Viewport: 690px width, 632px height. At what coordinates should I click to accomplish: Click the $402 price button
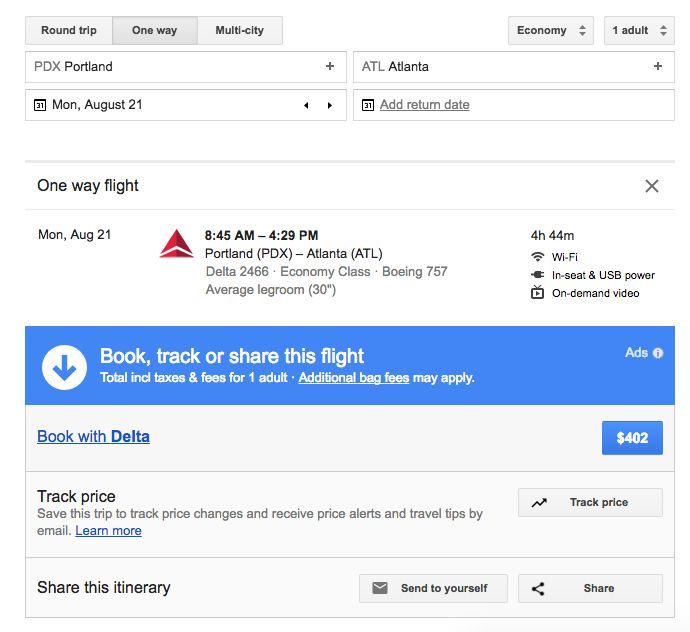632,438
